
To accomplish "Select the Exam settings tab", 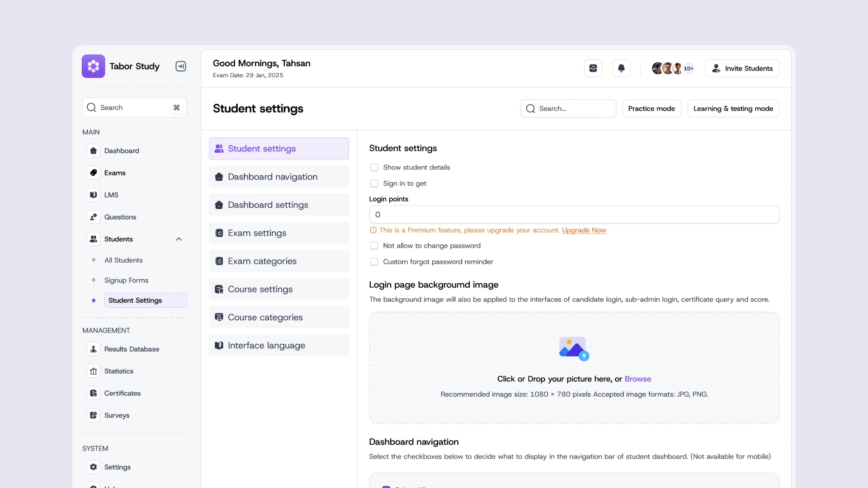I will [x=279, y=233].
